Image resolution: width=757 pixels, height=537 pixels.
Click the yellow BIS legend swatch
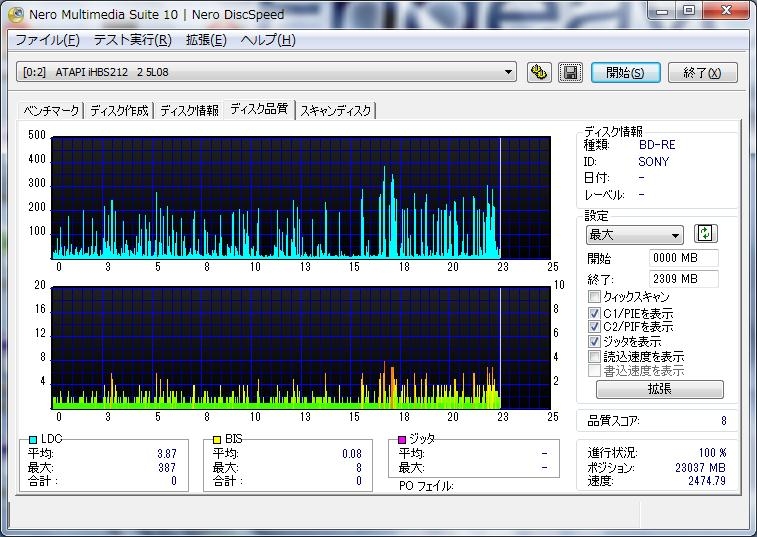(x=217, y=439)
